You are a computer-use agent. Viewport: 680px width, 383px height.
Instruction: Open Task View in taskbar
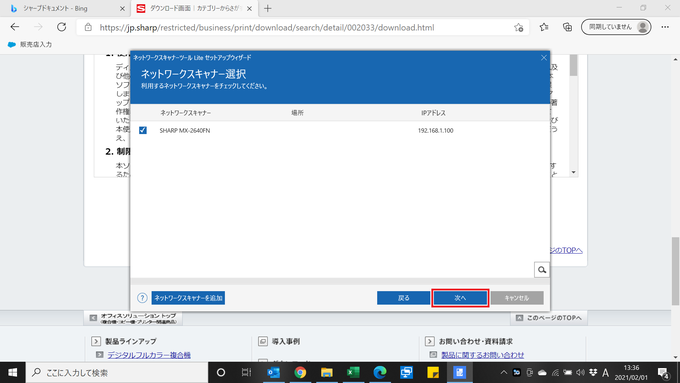pyautogui.click(x=246, y=373)
